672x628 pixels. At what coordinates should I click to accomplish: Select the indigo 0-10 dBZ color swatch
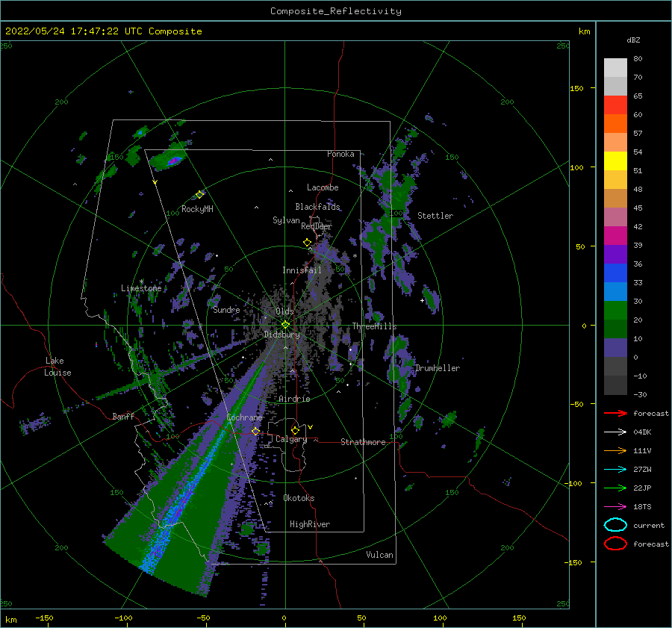[615, 348]
